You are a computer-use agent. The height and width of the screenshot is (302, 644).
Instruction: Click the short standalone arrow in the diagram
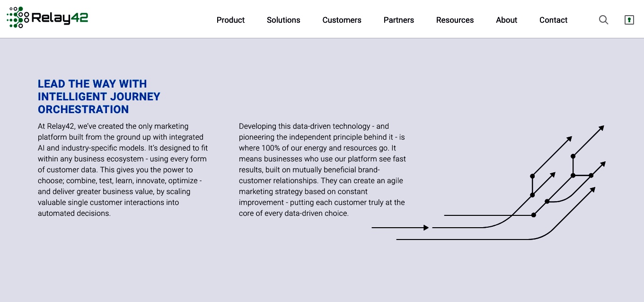click(400, 228)
